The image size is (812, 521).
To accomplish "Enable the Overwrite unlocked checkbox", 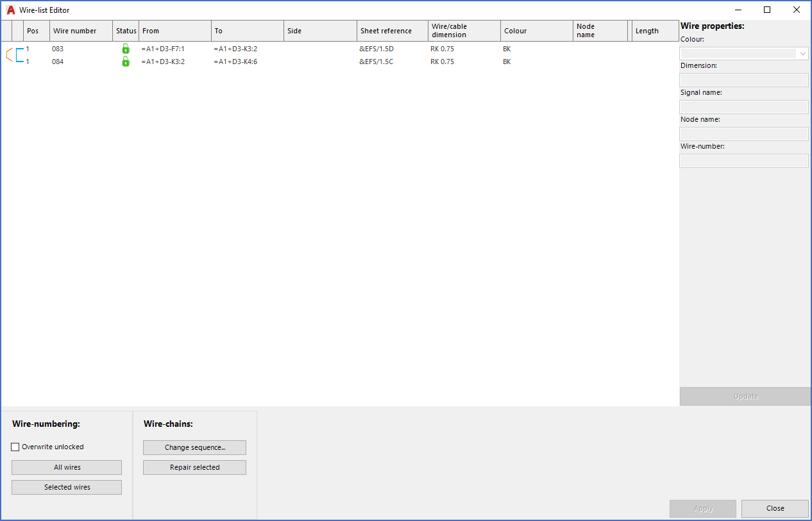I will coord(15,447).
